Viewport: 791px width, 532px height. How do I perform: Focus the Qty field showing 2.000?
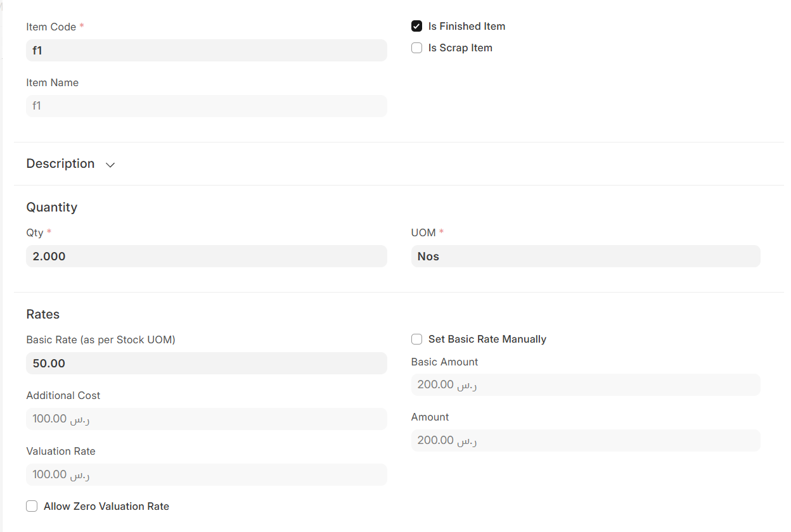coord(206,256)
